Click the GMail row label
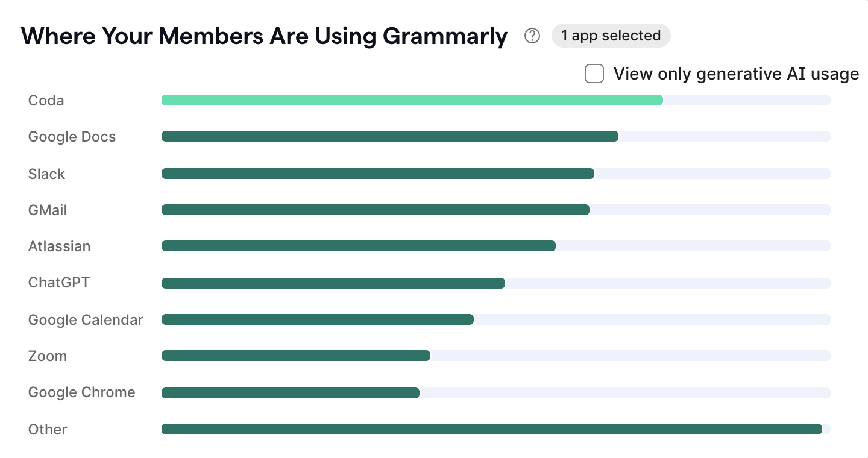 46,210
